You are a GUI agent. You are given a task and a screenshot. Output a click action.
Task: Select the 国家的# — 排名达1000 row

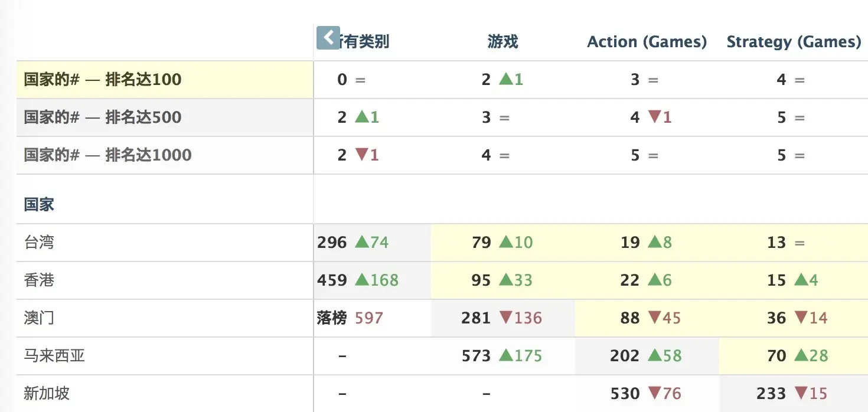[107, 155]
